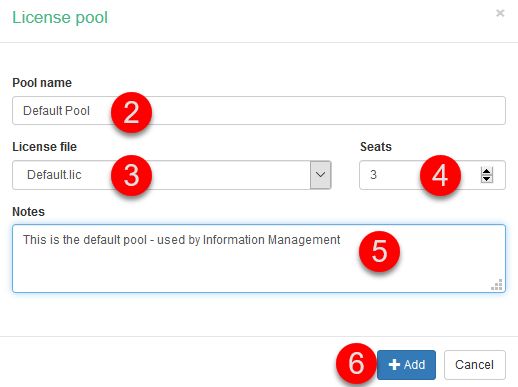Cancel the License pool dialog

click(x=475, y=365)
